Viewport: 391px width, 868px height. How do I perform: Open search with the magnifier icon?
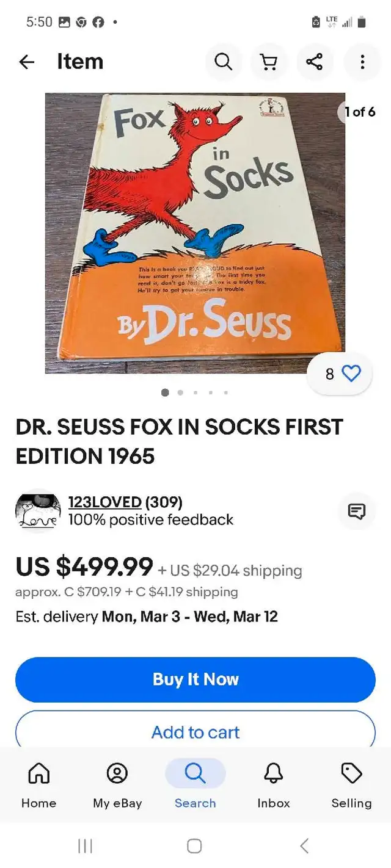click(224, 62)
